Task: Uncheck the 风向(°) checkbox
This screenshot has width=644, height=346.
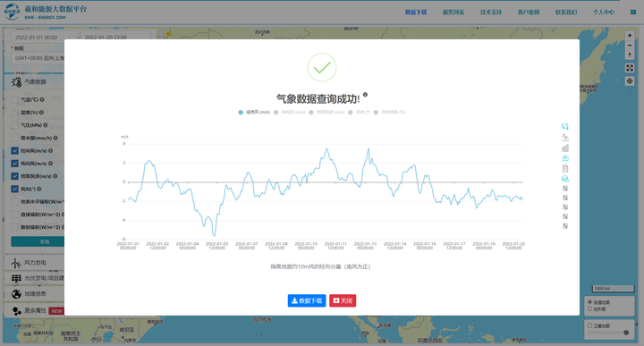Action: (x=15, y=189)
